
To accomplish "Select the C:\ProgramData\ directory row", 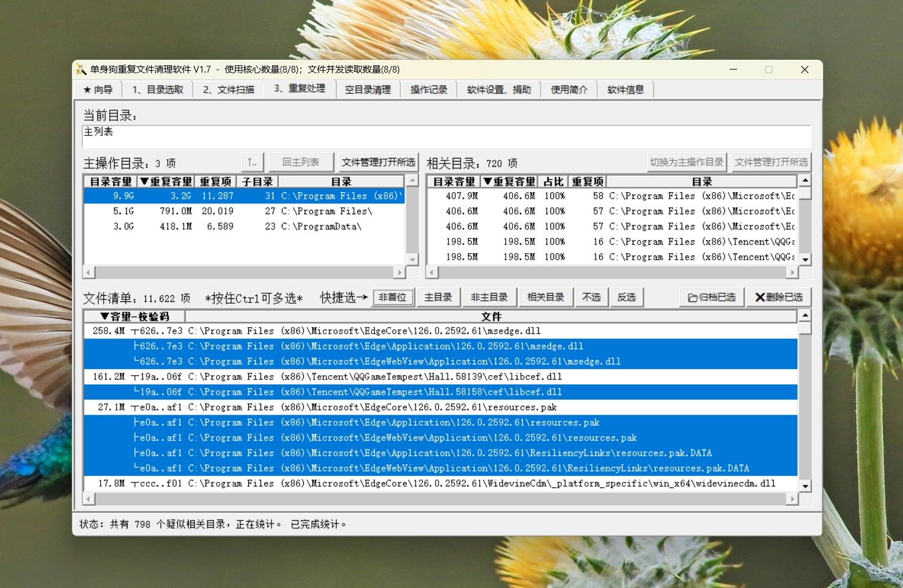I will pyautogui.click(x=244, y=226).
